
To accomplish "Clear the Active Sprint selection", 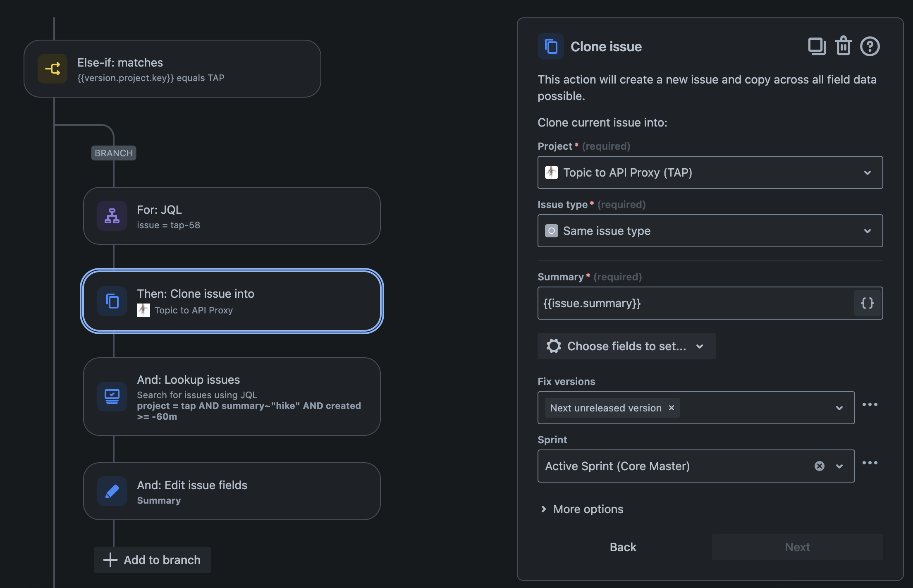I will tap(820, 466).
